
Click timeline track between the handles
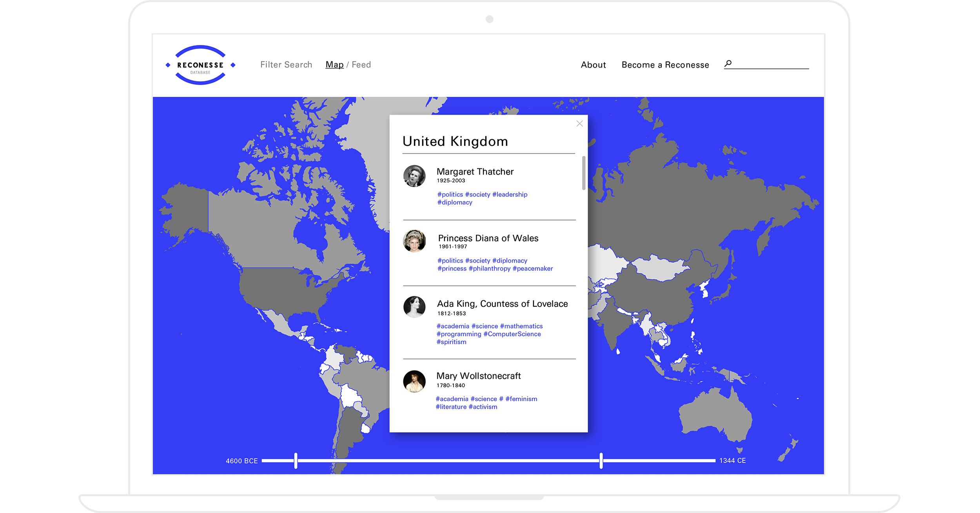pyautogui.click(x=448, y=460)
